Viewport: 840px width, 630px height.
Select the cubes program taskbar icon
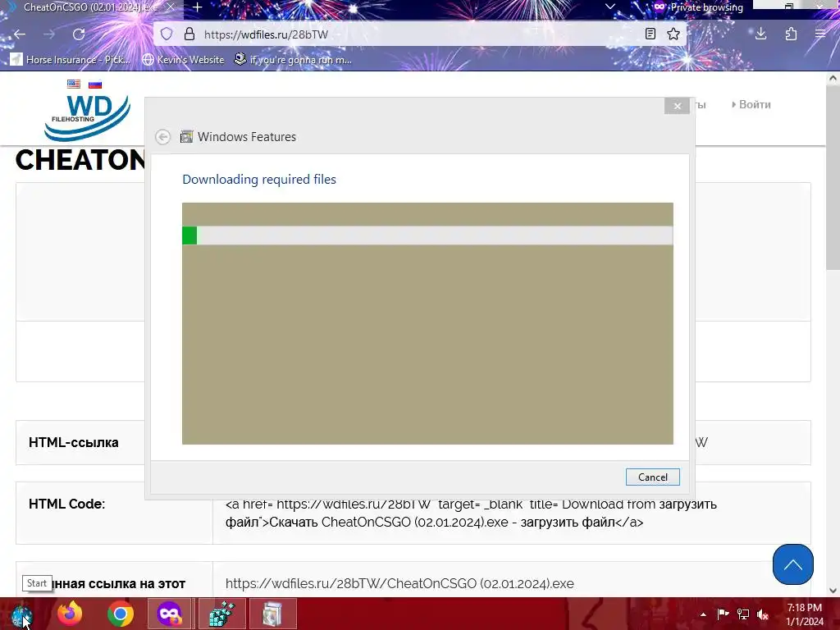point(221,614)
